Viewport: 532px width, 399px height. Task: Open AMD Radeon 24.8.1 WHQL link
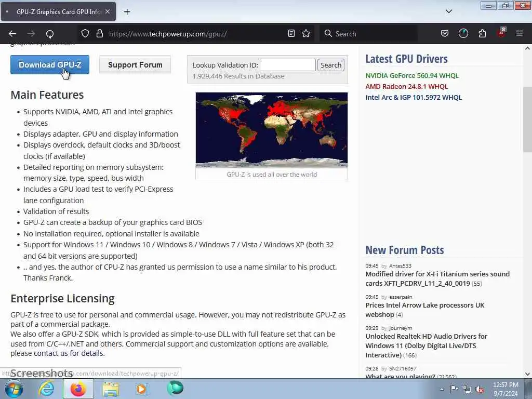click(x=406, y=86)
